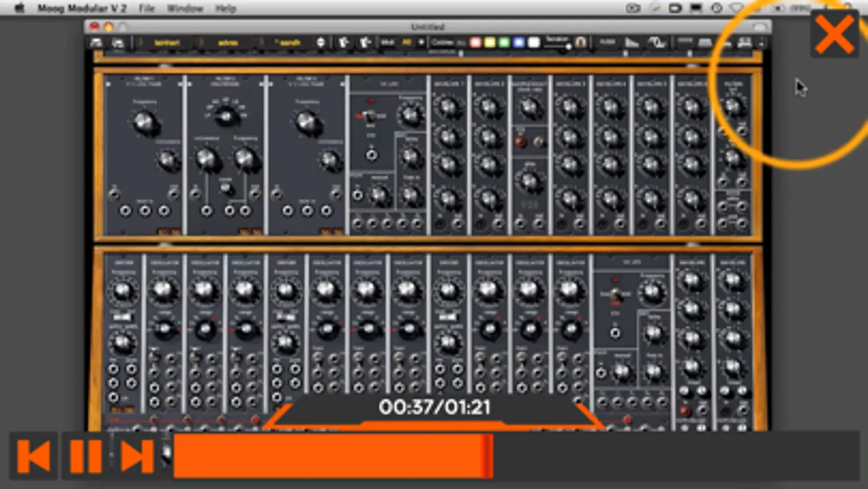Image resolution: width=868 pixels, height=489 pixels.
Task: Select the red cable color swatch
Action: (476, 42)
